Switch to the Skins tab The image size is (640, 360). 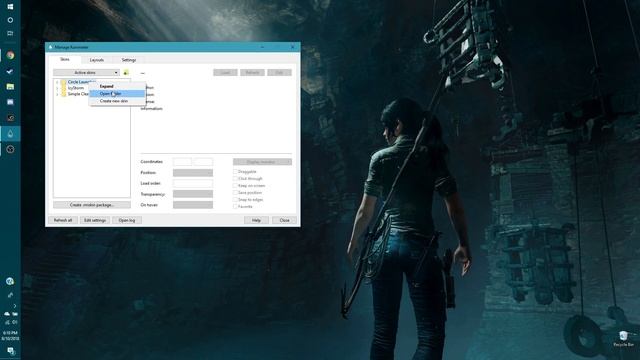(65, 60)
